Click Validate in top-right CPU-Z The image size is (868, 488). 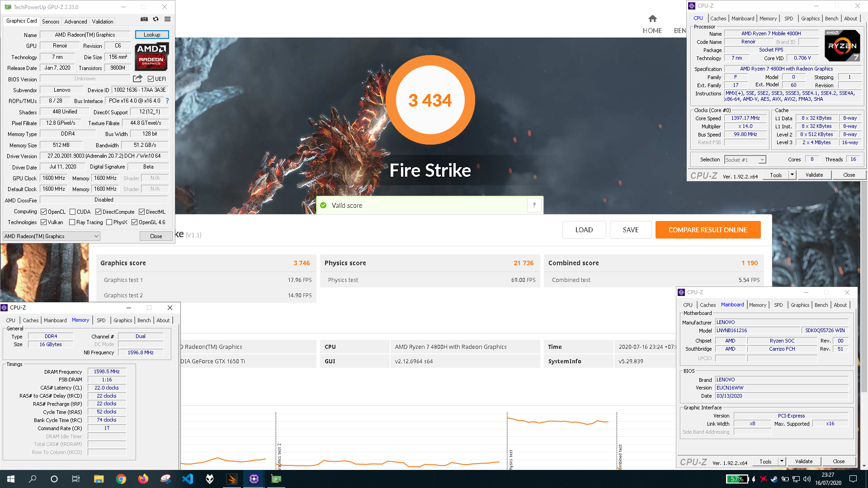[814, 175]
